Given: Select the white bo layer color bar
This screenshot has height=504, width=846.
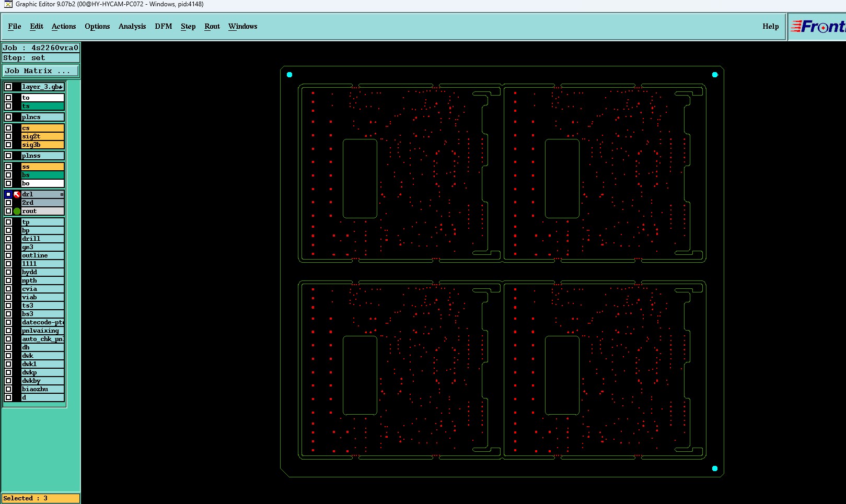Looking at the screenshot, I should (43, 183).
